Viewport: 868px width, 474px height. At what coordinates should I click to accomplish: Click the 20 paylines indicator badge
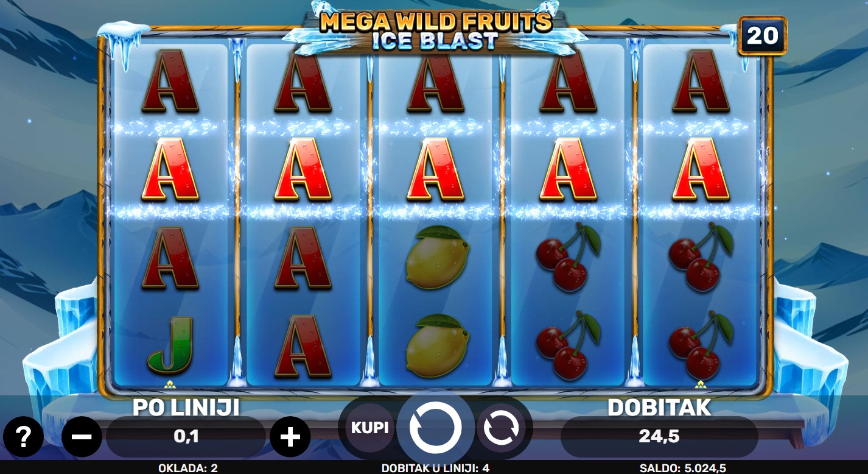[762, 36]
